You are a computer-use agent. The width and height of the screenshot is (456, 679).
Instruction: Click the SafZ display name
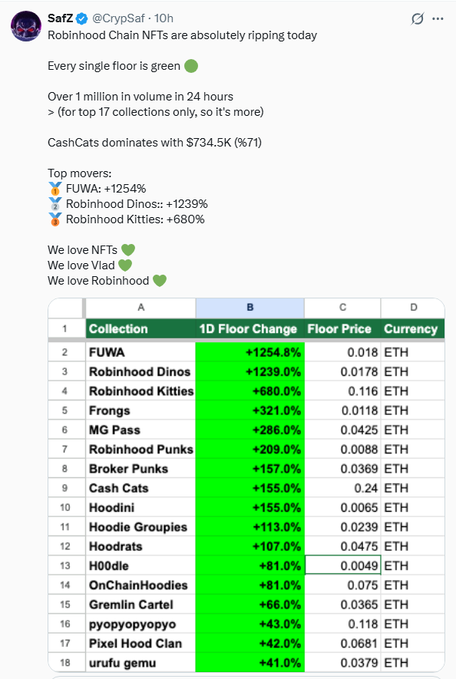click(60, 18)
